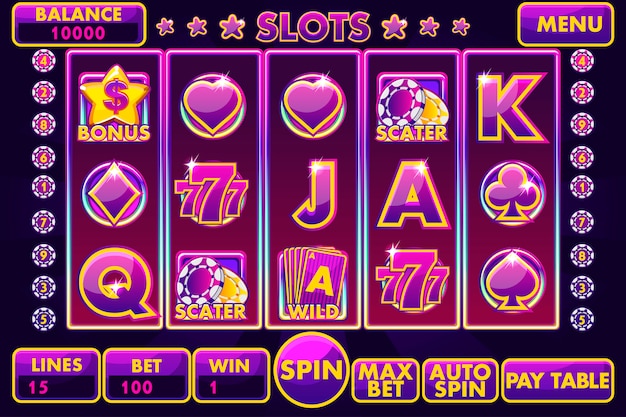Click the K letter symbol
626x417 pixels.
pyautogui.click(x=511, y=107)
